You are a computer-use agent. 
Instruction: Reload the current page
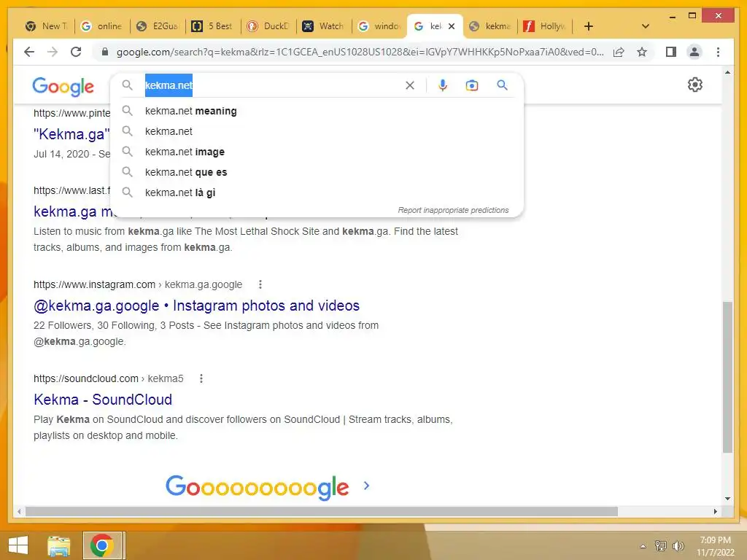pyautogui.click(x=76, y=52)
